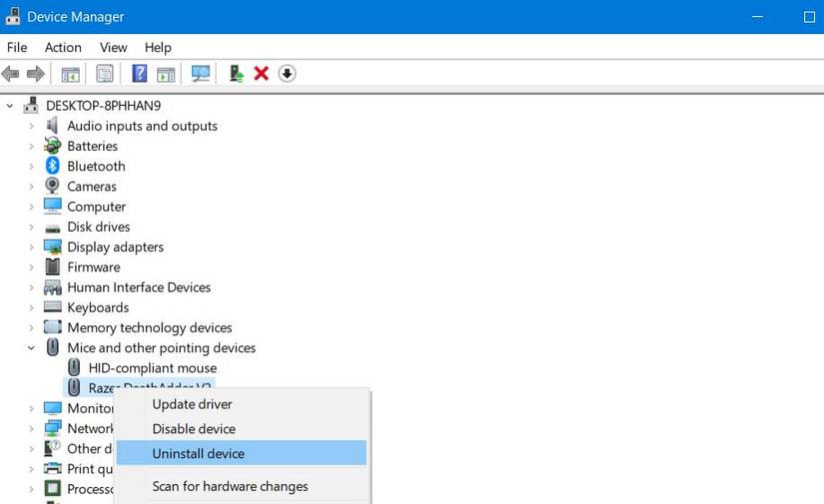The image size is (824, 504).
Task: Expand the Disk drives chevron
Action: pos(32,227)
